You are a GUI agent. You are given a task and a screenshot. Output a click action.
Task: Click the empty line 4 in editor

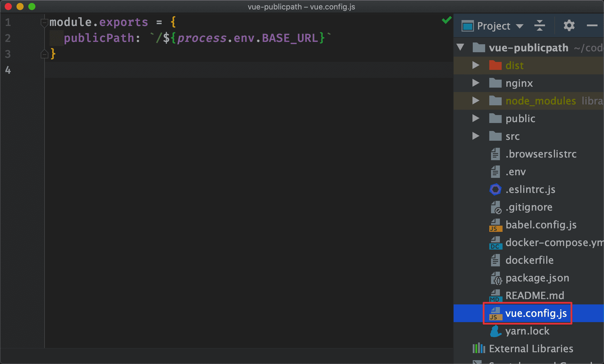pyautogui.click(x=249, y=70)
